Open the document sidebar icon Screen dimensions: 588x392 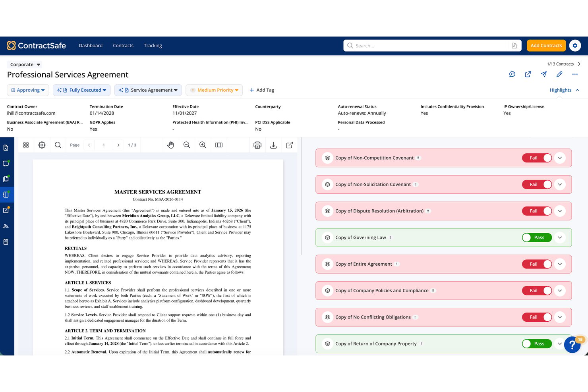[x=6, y=148]
